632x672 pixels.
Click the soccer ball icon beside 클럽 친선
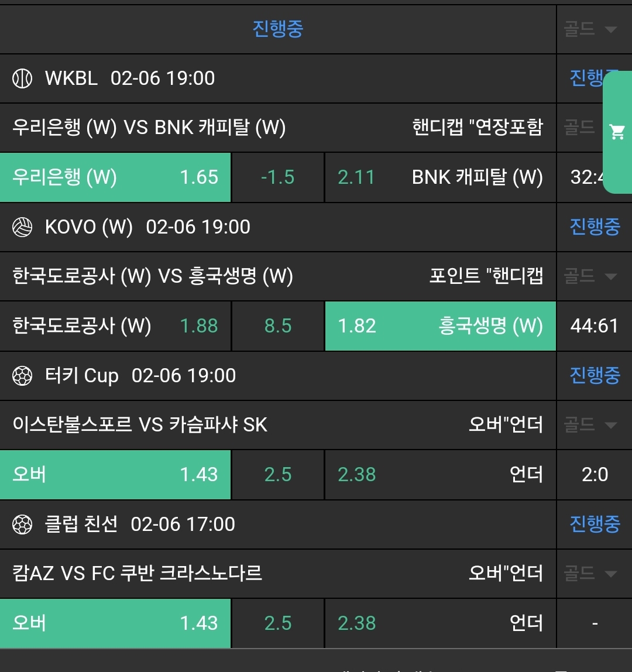click(22, 524)
